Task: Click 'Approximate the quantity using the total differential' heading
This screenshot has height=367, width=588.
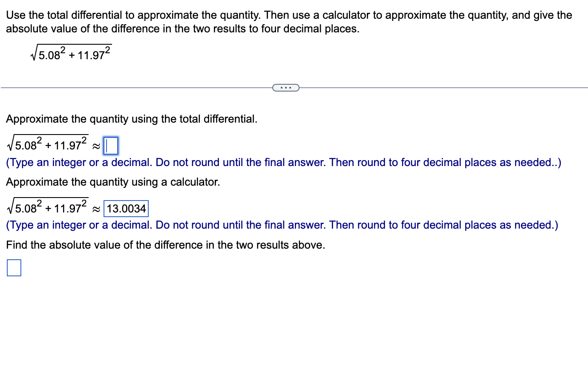Action: coord(131,119)
